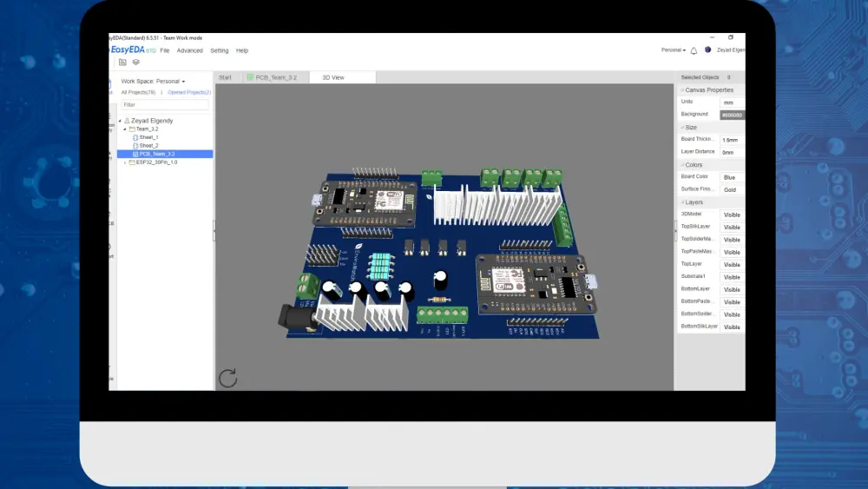868x489 pixels.
Task: Toggle BottomPaste layer Visible setting
Action: [732, 301]
